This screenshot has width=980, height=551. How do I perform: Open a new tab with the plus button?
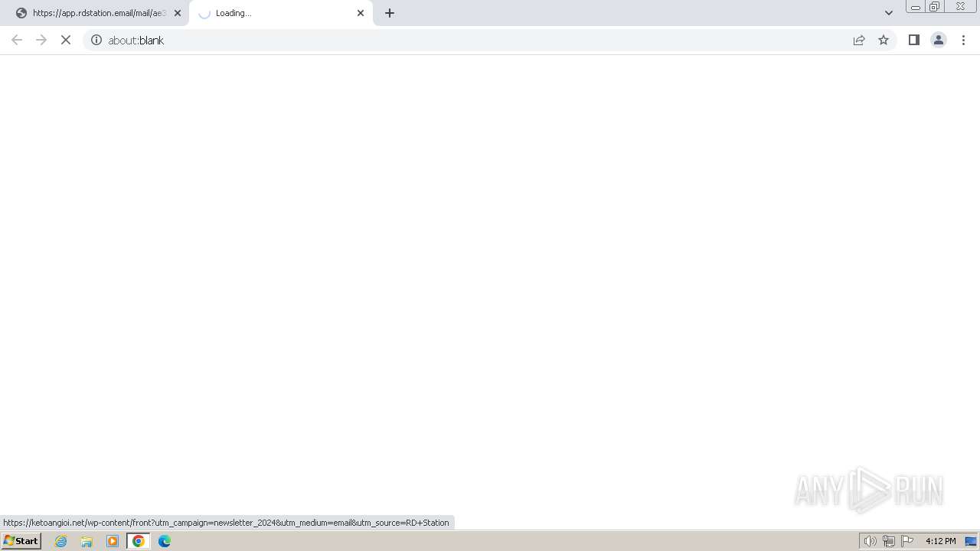tap(390, 13)
